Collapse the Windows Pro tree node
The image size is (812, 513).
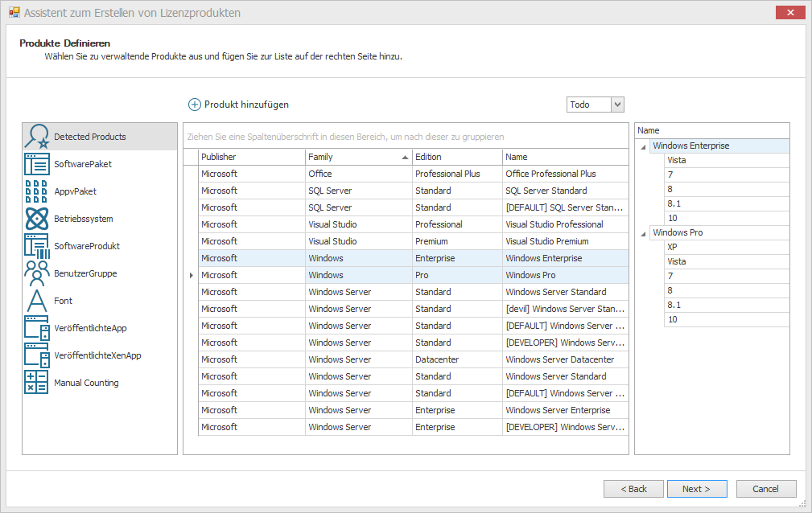click(x=643, y=234)
